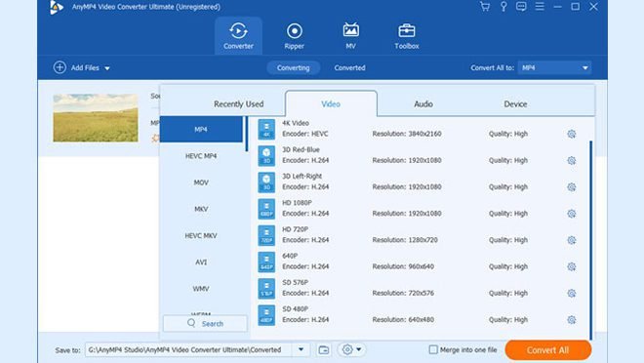
Task: Click the 640P format icon
Action: point(266,262)
